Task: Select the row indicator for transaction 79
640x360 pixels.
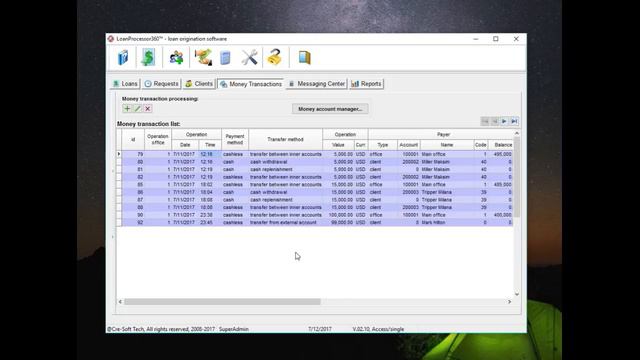Action: [119, 154]
